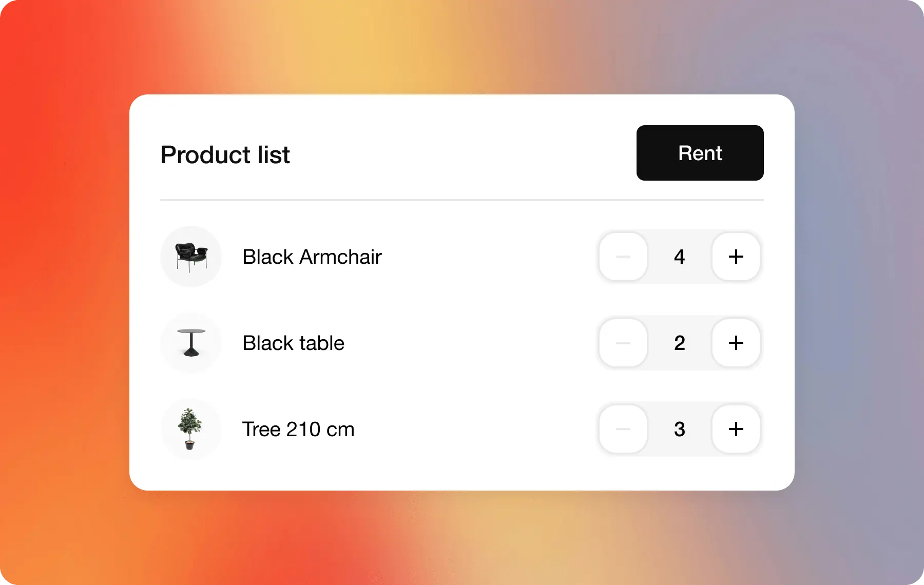This screenshot has width=924, height=585.
Task: Select the Black table quantity value 2
Action: click(679, 343)
